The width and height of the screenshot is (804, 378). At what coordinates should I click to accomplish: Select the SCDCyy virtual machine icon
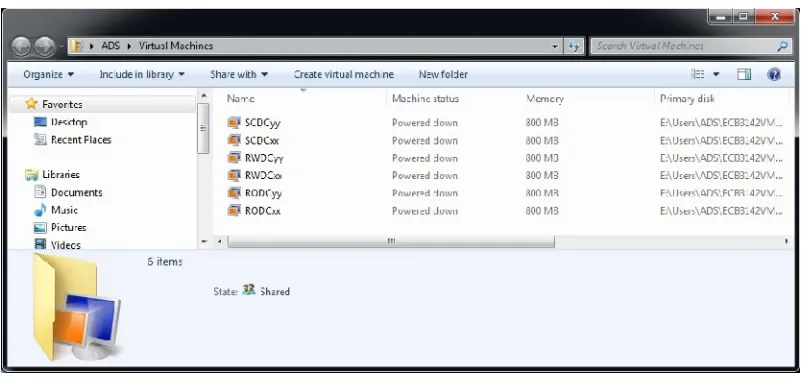pos(234,123)
